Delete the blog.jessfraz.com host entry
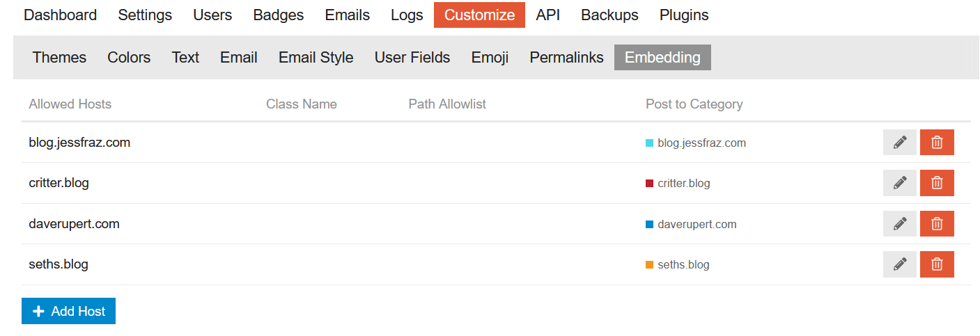The width and height of the screenshot is (980, 336). click(937, 143)
